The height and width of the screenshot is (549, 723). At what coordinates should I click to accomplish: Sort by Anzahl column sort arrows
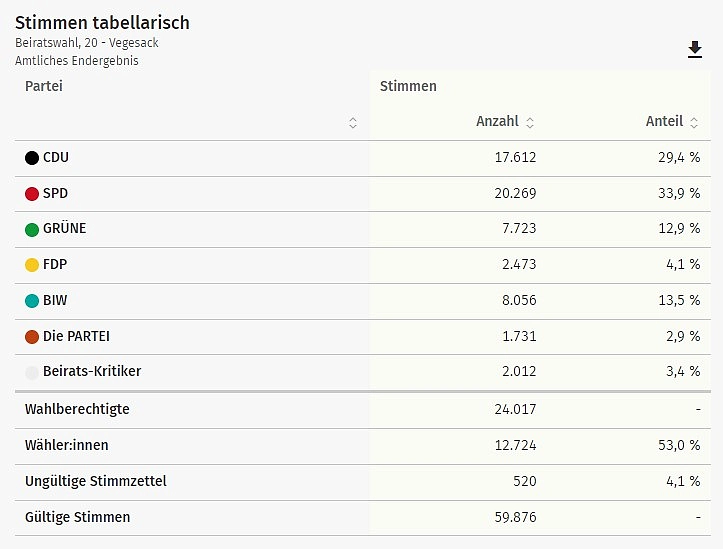pos(530,122)
